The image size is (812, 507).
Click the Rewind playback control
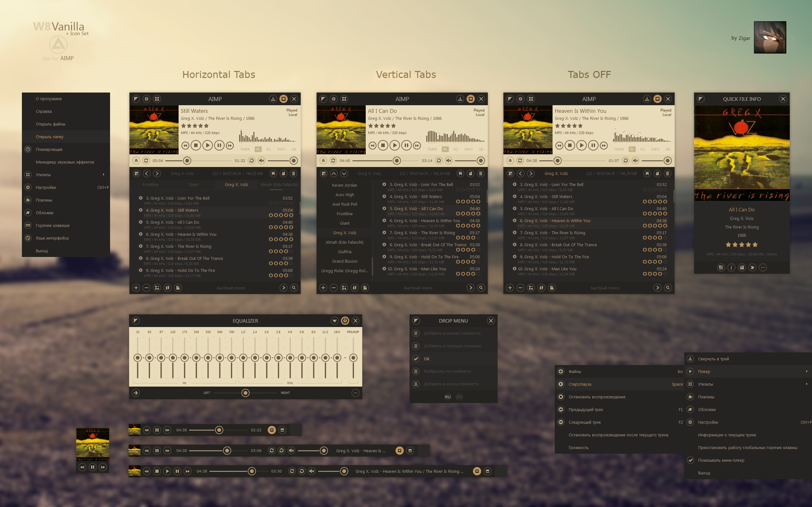[185, 145]
